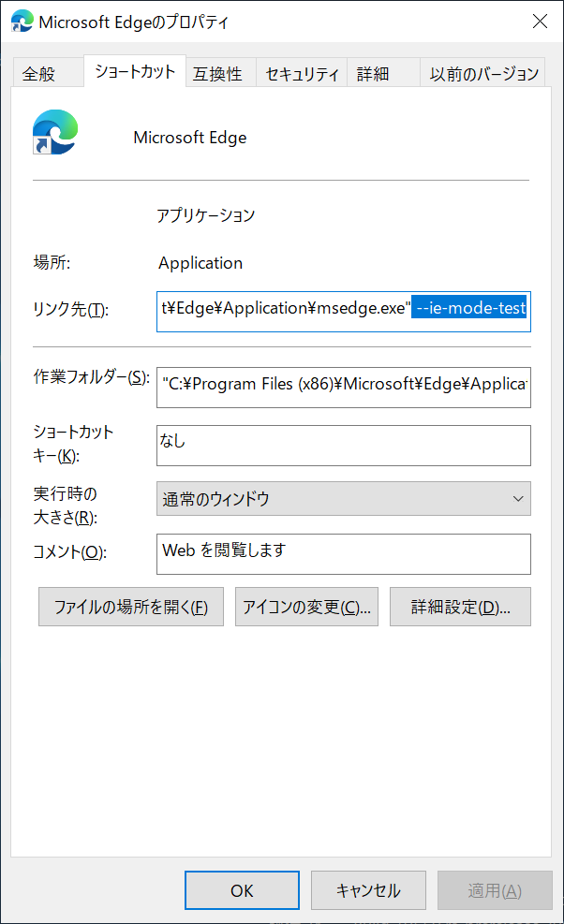Click the キャンセル button

[x=368, y=889]
